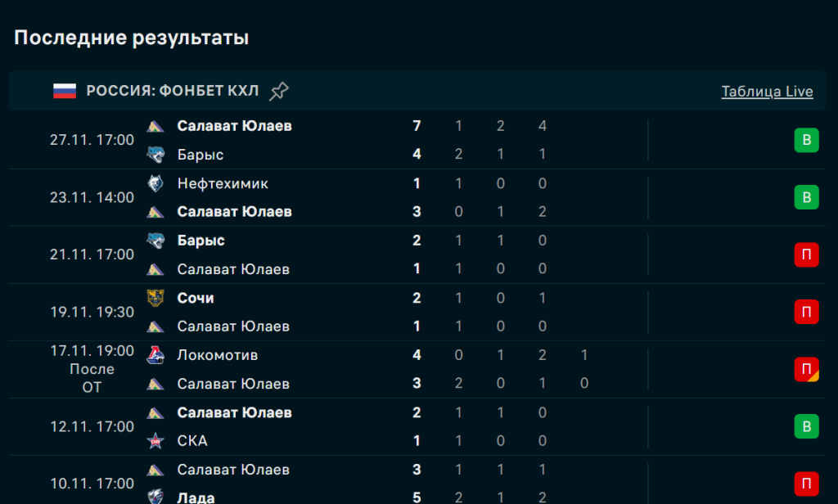Click the Сочи team logo

coord(155,298)
